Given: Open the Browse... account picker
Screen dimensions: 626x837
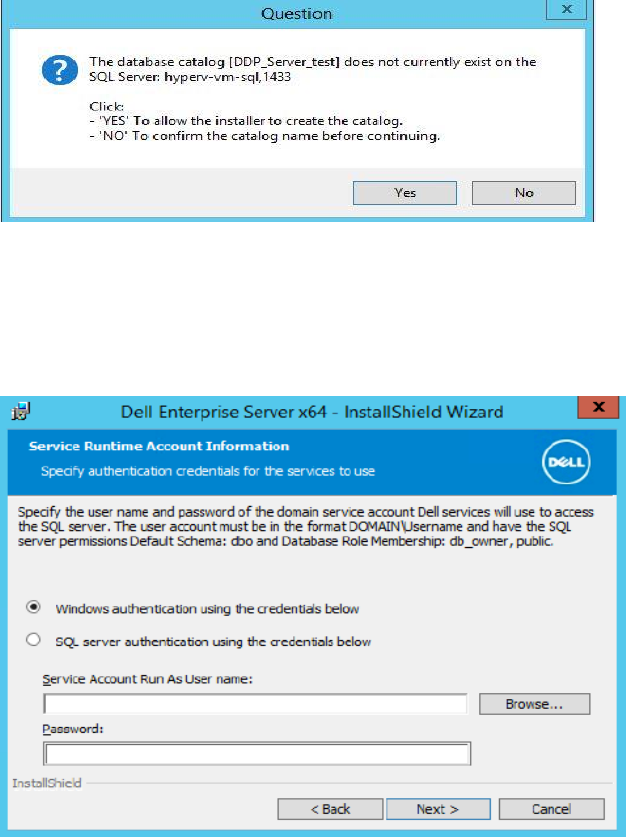Looking at the screenshot, I should click(534, 704).
